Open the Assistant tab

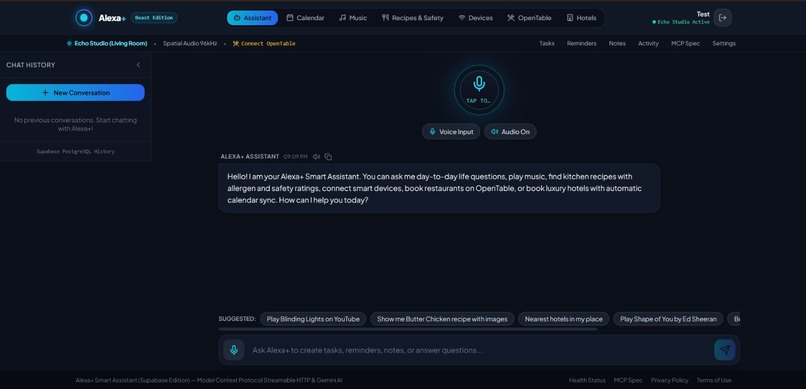click(x=252, y=18)
